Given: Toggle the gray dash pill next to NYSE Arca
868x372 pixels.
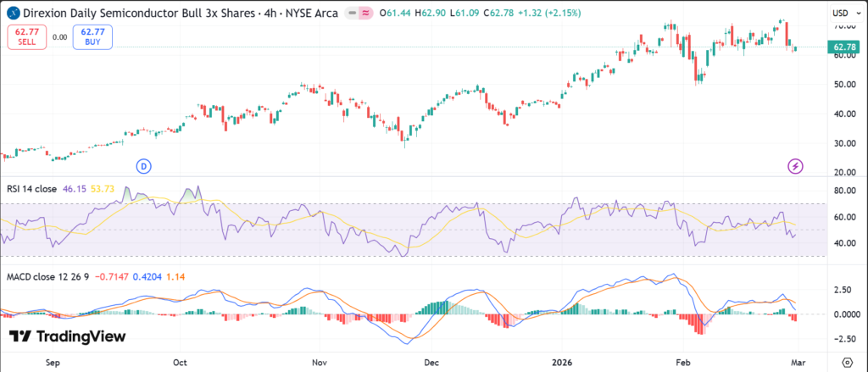Looking at the screenshot, I should coord(349,14).
